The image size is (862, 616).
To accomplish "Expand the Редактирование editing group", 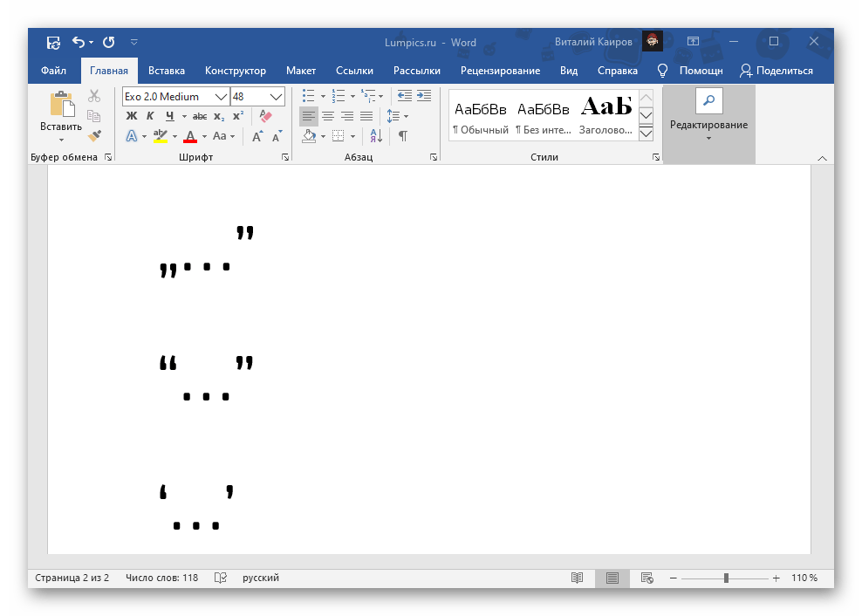I will (x=708, y=124).
